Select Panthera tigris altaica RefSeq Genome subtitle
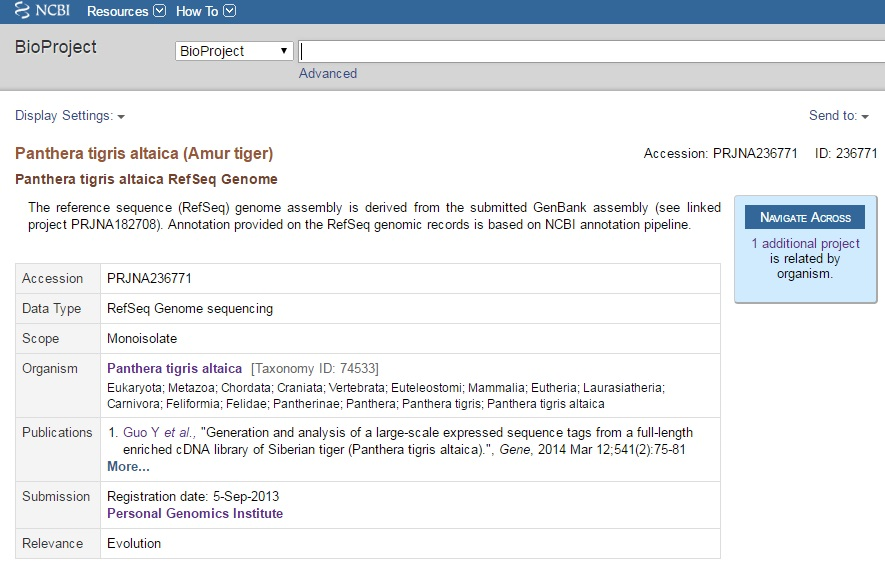Image resolution: width=885 pixels, height=570 pixels. (x=146, y=179)
